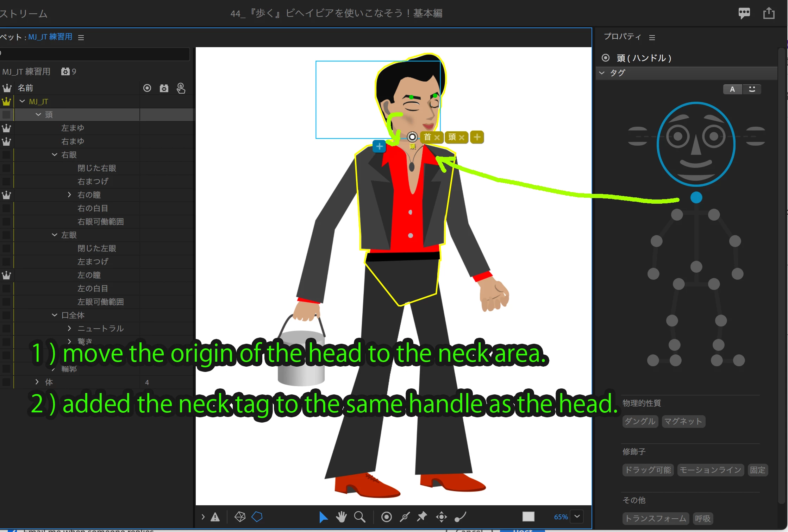
Task: Open the 65% zoom level dropdown
Action: click(577, 517)
